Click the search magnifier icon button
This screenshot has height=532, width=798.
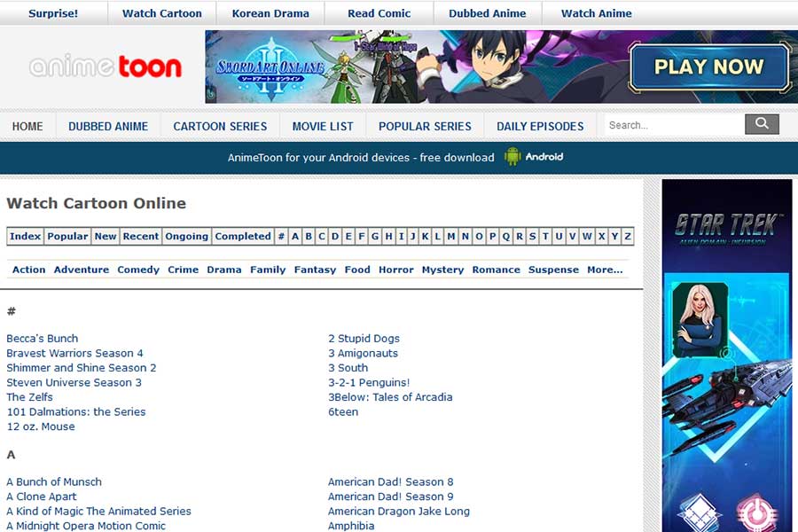(x=762, y=124)
